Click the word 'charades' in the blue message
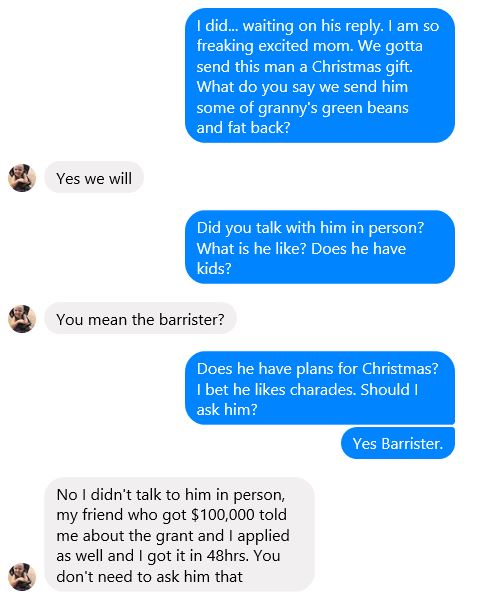The width and height of the screenshot is (484, 602). (323, 389)
